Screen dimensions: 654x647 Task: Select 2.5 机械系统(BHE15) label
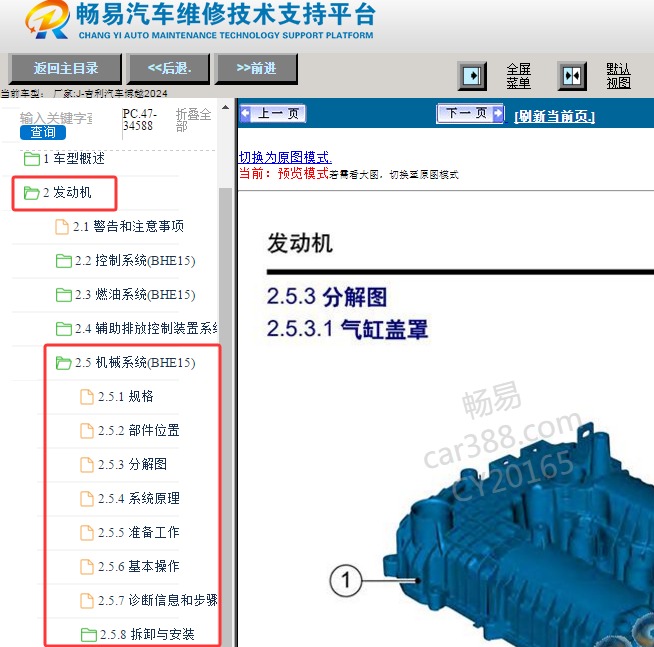coord(135,363)
